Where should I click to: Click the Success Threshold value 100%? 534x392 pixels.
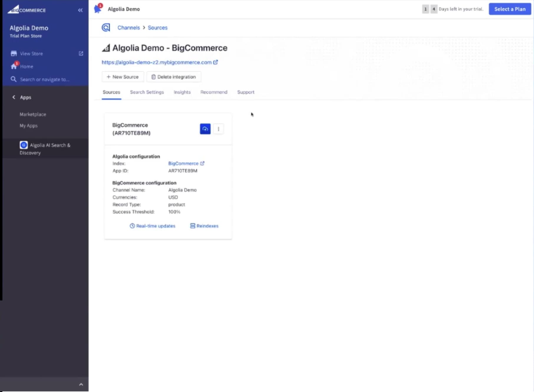click(x=174, y=212)
